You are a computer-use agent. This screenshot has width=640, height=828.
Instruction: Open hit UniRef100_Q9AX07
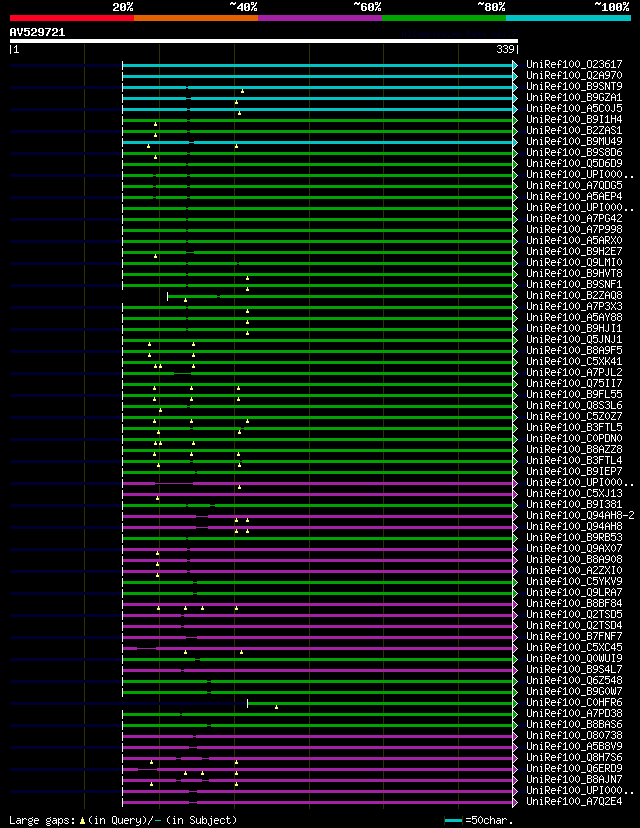pyautogui.click(x=575, y=548)
